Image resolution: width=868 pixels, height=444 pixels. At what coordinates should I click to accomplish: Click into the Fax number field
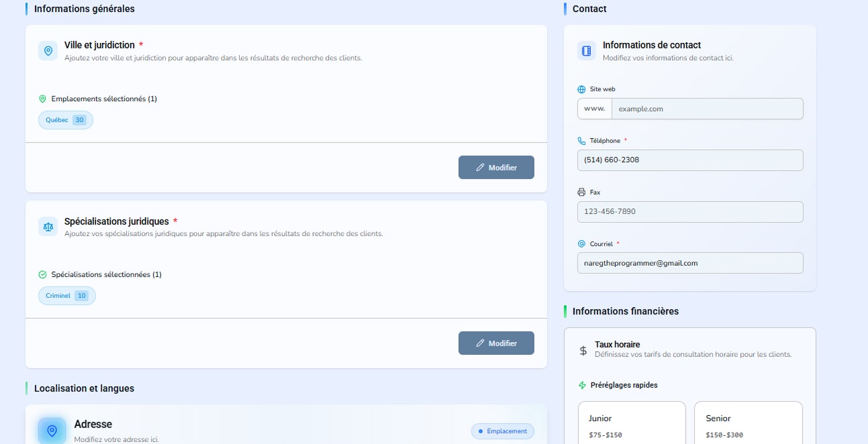coord(689,212)
